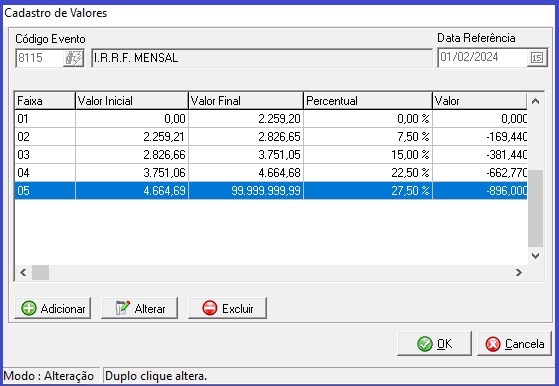Click Valor Final cell 2.259,20

click(246, 119)
